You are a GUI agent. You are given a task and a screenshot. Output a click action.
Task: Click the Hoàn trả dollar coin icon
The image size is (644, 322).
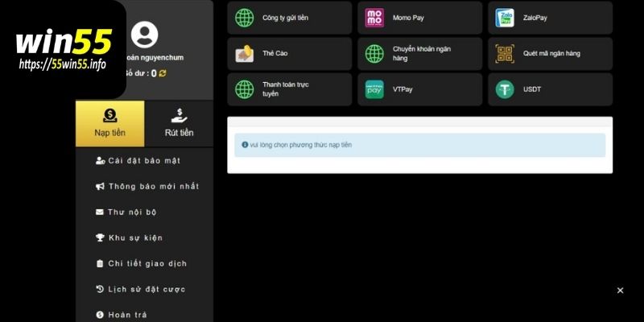click(x=100, y=315)
